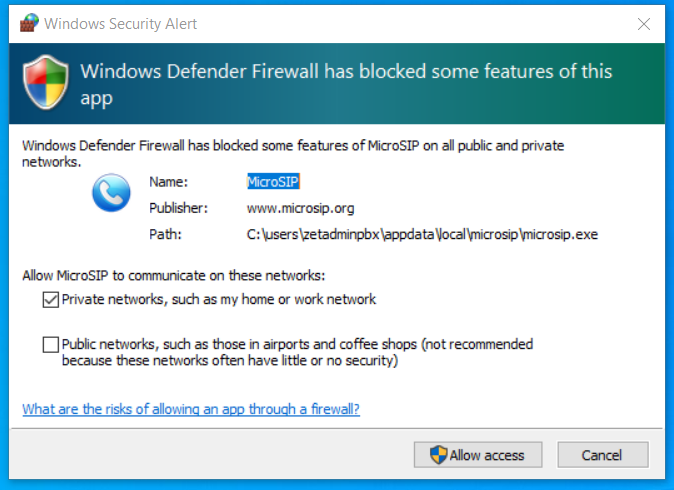Click the firewall icon in the title bar

pos(29,23)
